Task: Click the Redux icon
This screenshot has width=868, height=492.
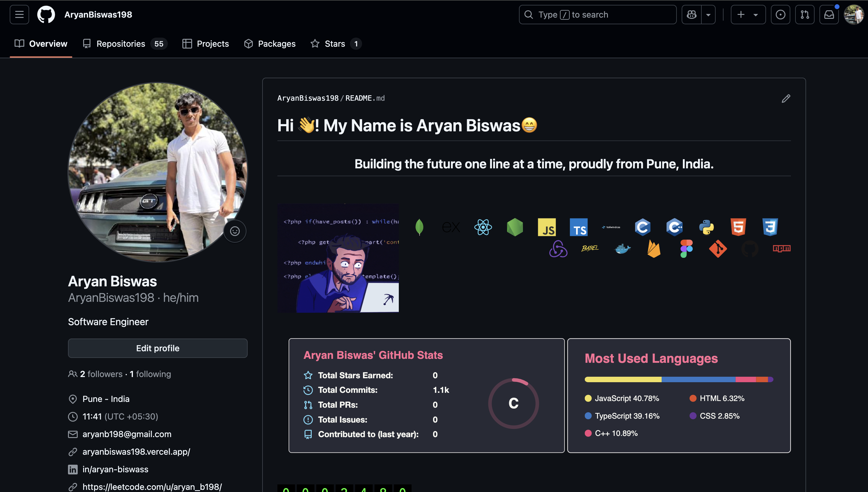Action: [558, 249]
